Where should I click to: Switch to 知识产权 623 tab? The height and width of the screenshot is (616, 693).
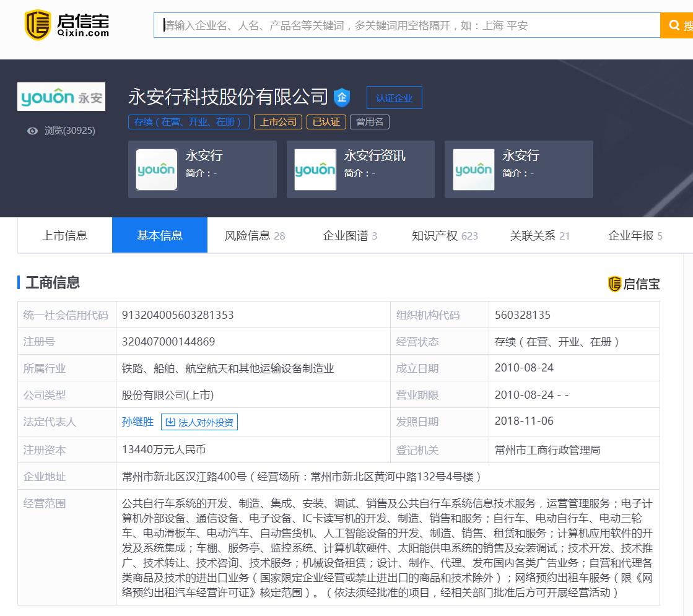click(x=445, y=235)
